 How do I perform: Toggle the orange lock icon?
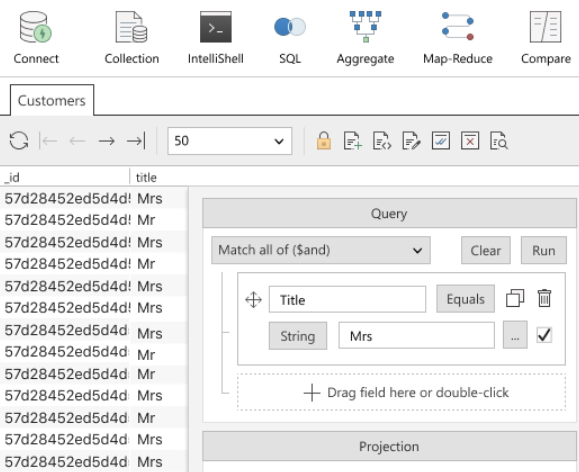point(324,141)
